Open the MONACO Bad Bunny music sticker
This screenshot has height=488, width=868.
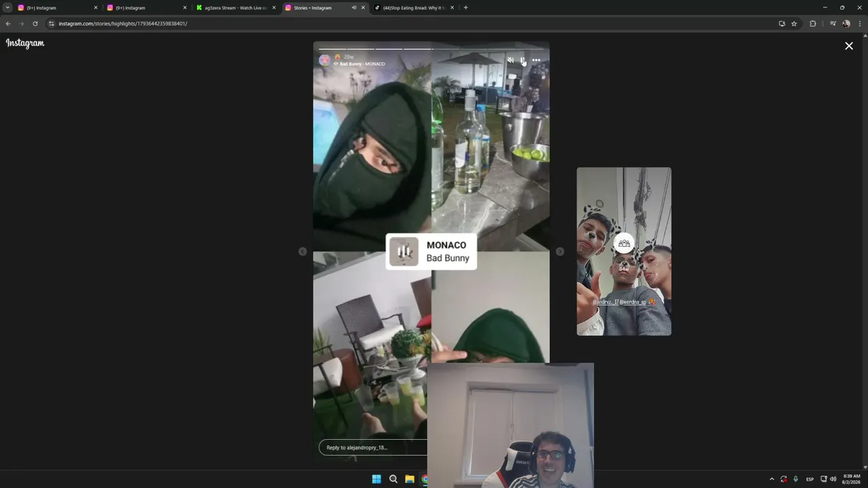click(431, 251)
